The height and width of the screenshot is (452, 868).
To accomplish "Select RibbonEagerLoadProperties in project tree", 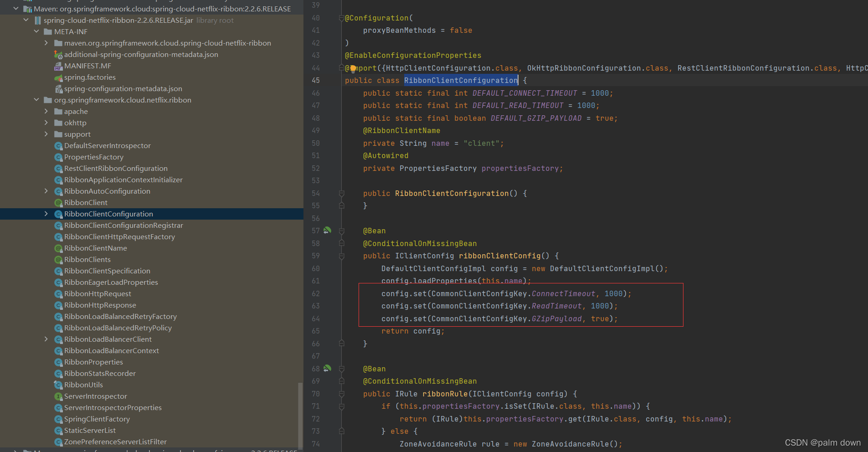I will [111, 282].
